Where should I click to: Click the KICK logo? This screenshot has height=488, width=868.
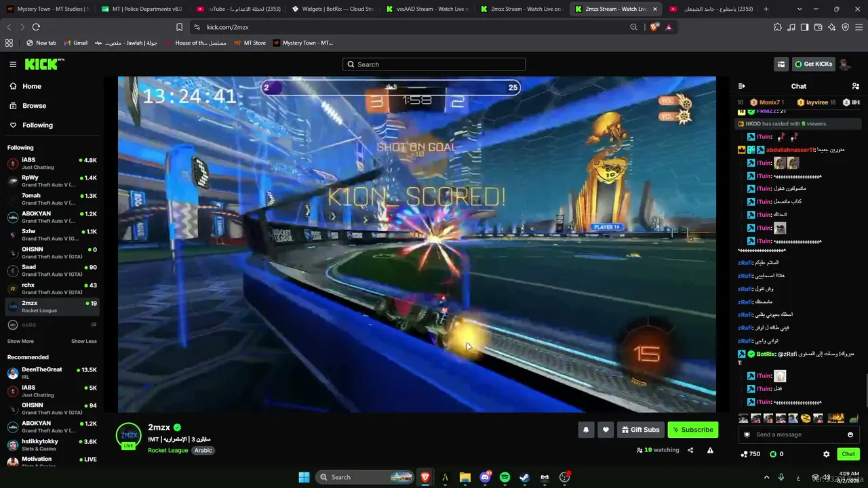44,64
